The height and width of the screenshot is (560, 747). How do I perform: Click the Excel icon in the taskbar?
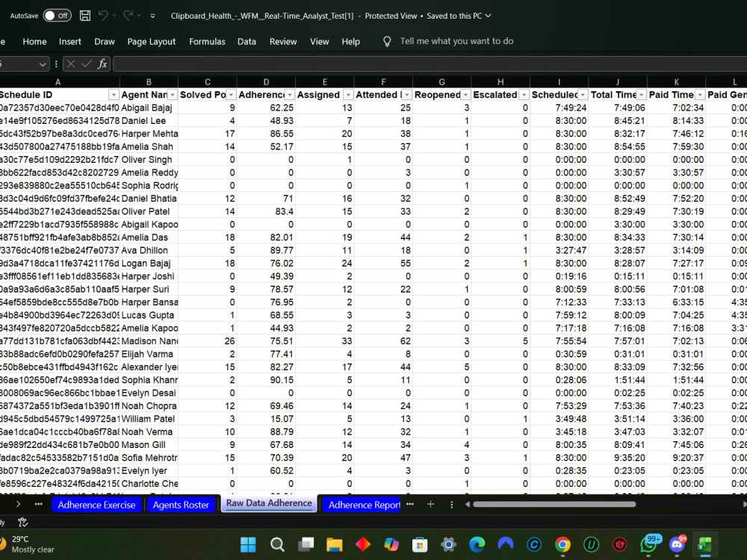click(705, 544)
